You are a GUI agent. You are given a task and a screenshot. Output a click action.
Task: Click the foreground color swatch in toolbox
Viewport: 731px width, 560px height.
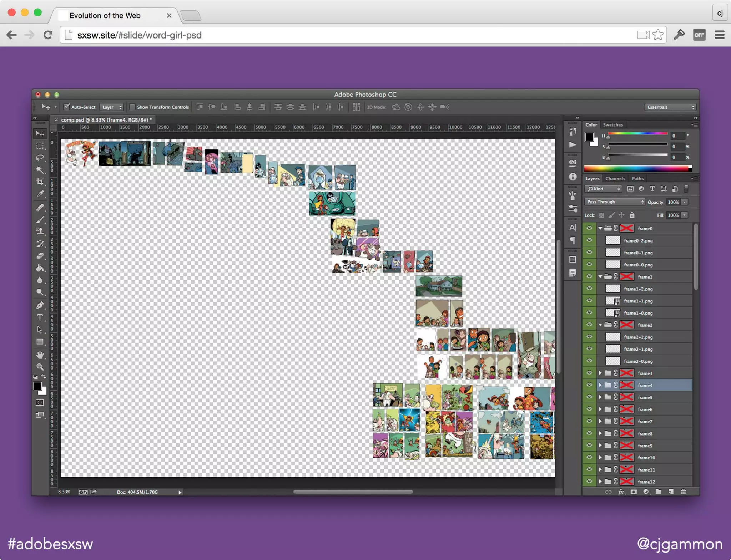[37, 386]
